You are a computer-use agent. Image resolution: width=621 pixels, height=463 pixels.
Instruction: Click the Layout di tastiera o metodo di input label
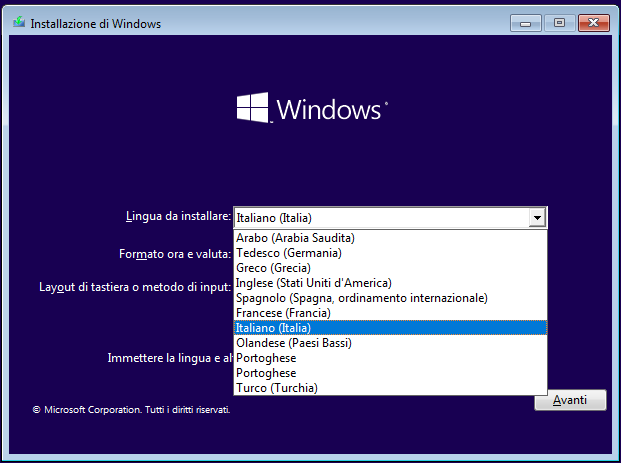tap(135, 287)
